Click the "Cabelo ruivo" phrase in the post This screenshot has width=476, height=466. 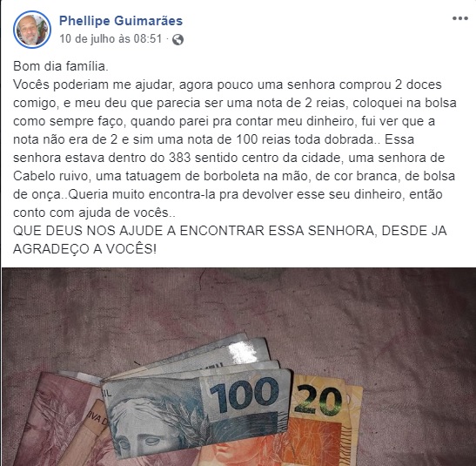[x=50, y=176]
